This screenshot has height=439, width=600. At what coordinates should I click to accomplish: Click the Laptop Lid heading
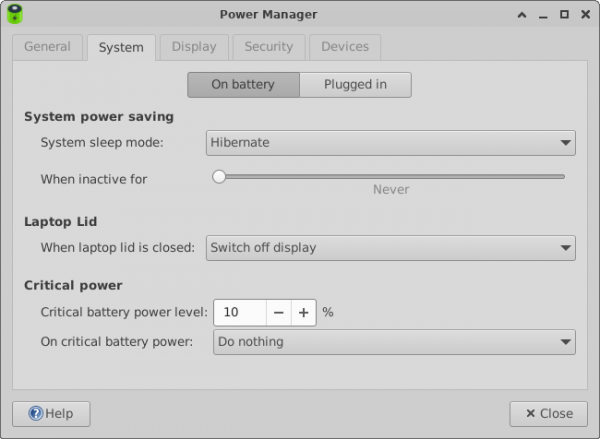click(x=60, y=222)
